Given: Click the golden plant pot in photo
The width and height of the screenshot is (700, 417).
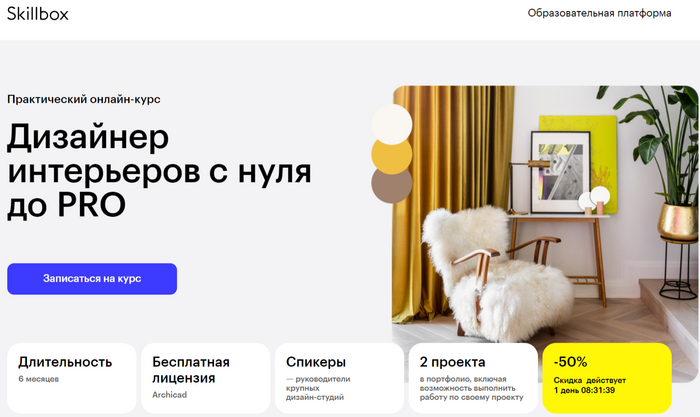Looking at the screenshot, I should [679, 222].
